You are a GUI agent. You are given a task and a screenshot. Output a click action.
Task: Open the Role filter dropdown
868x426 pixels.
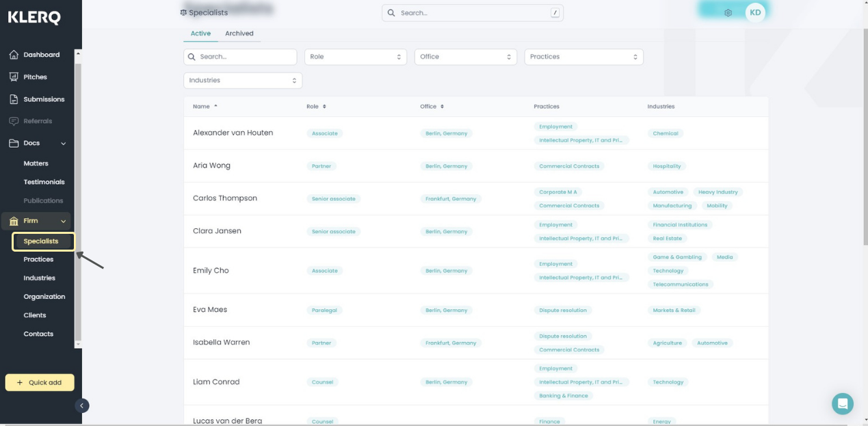point(356,57)
